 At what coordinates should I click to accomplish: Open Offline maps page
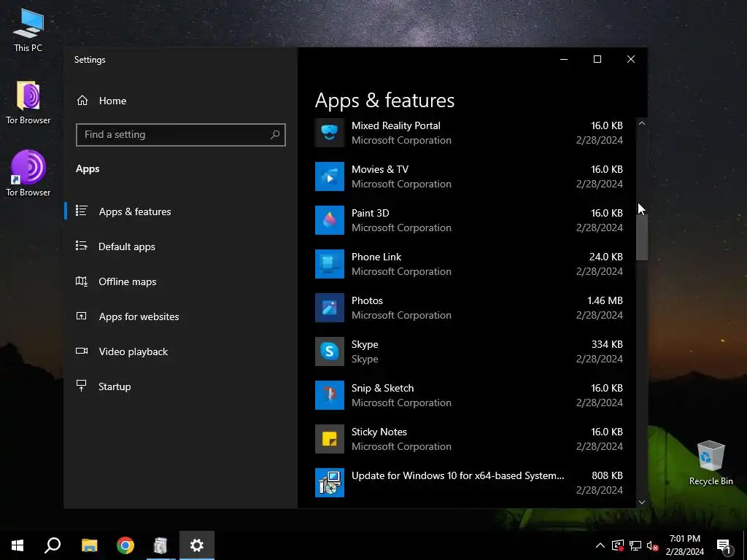coord(127,281)
